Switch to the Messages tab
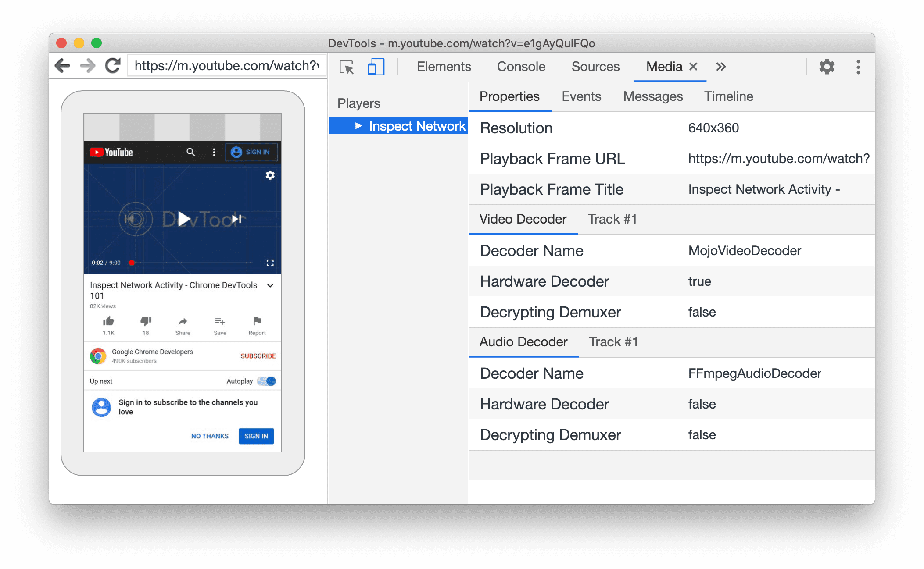Screen dimensions: 924x569 (653, 96)
